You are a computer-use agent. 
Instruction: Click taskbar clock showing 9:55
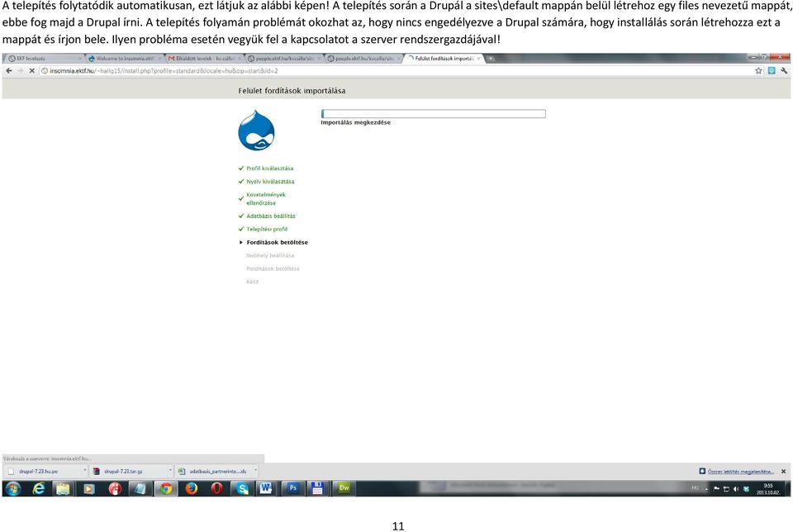(767, 488)
